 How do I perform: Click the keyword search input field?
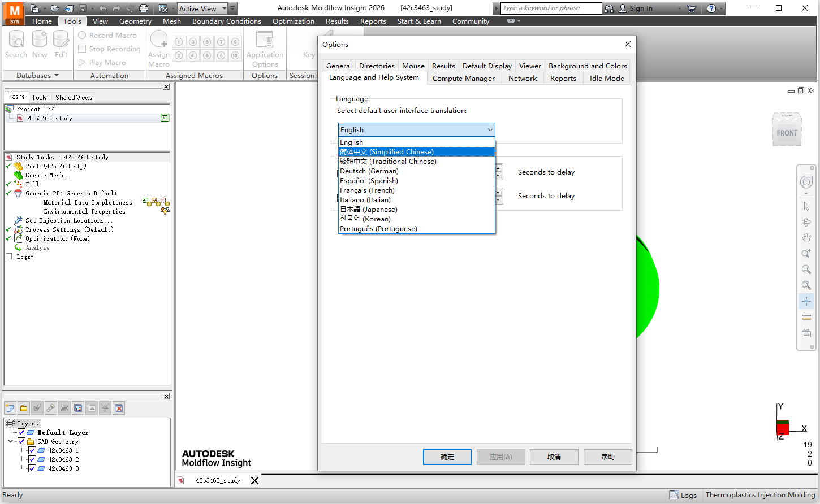pos(551,8)
